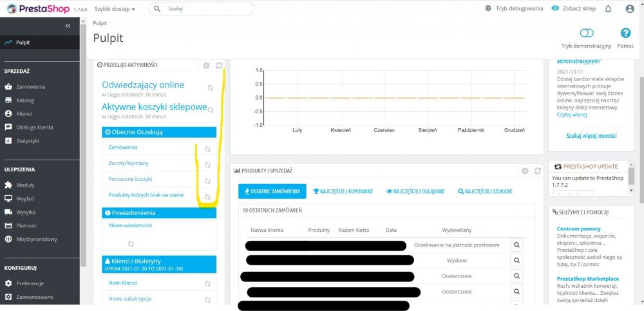The height and width of the screenshot is (311, 644).
Task: Switch to Najczęściej kupowane tab
Action: pyautogui.click(x=343, y=191)
